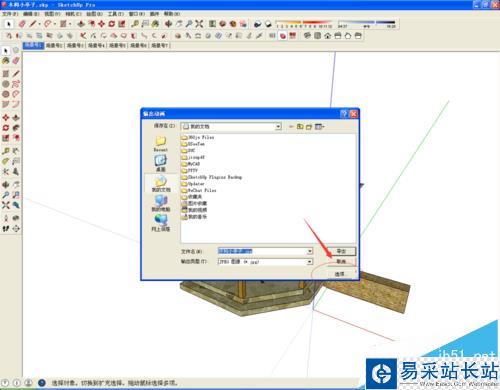Select the Zoom magnifier tool in left toolbox
Viewport: 500px width, 390px height.
pyautogui.click(x=6, y=195)
